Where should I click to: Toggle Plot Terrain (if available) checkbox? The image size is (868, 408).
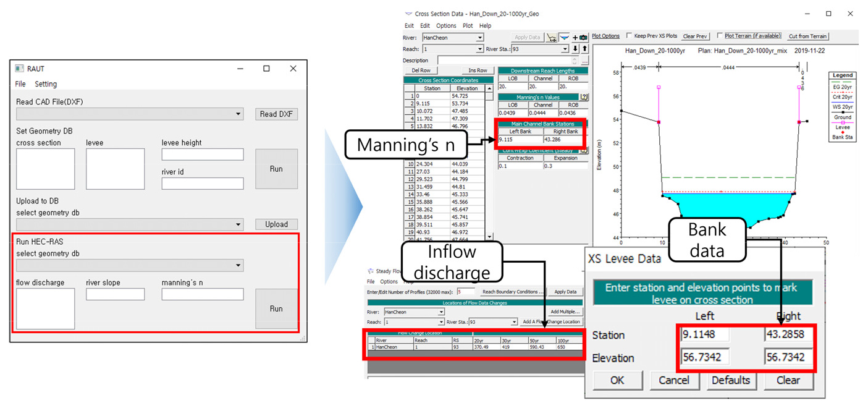coord(720,36)
